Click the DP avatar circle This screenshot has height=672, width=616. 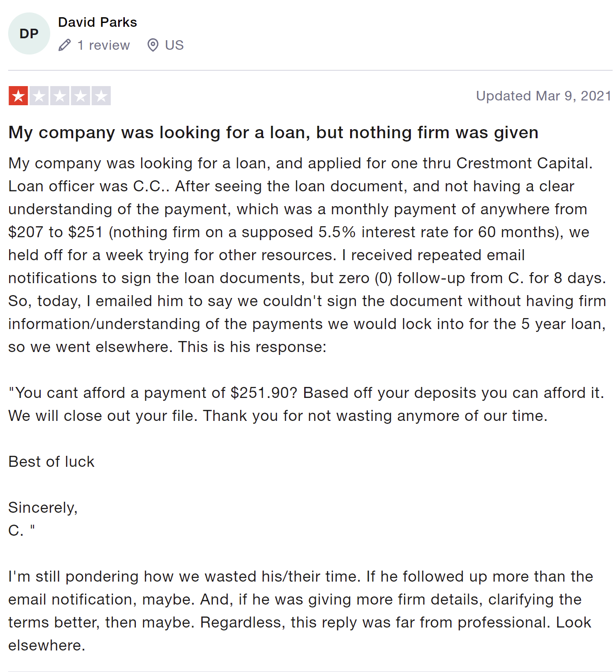[x=29, y=33]
